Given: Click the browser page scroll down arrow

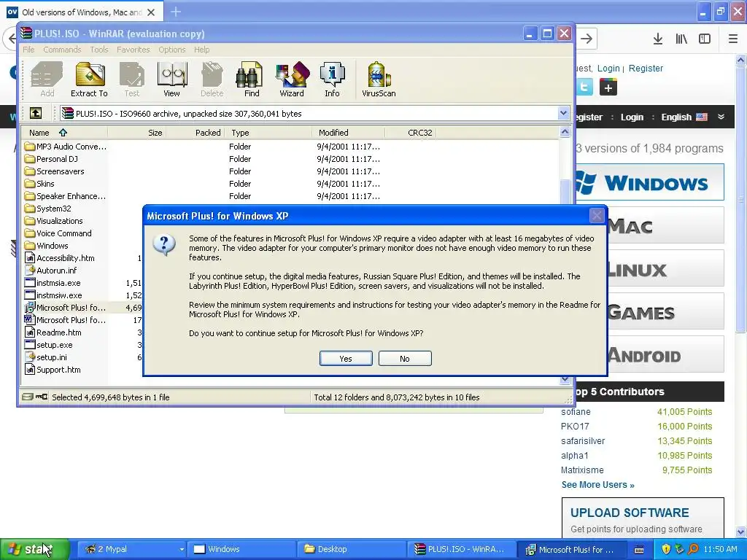Looking at the screenshot, I should [x=741, y=532].
